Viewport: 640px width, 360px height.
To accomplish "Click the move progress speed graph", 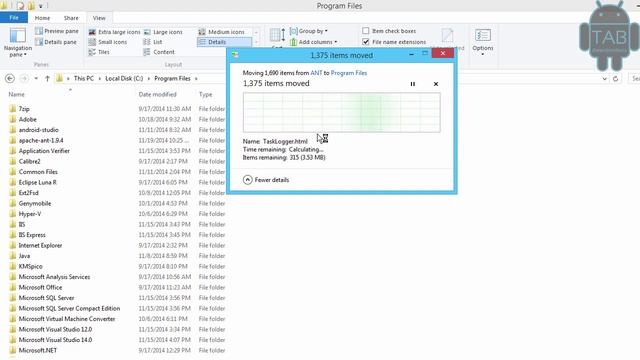I will (342, 113).
